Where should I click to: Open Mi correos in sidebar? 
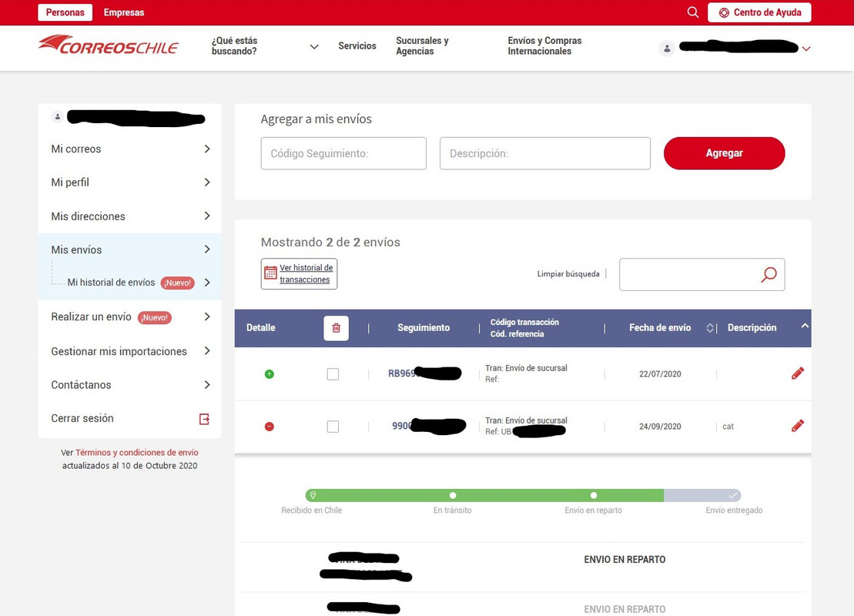pos(75,149)
